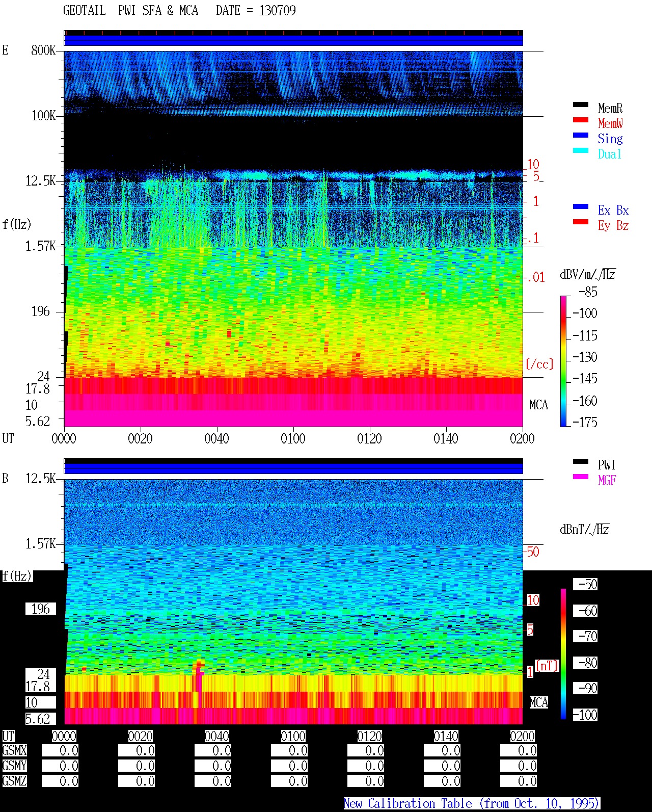Click the '800K' frequency label on E panel
The height and width of the screenshot is (812, 652).
pos(43,50)
